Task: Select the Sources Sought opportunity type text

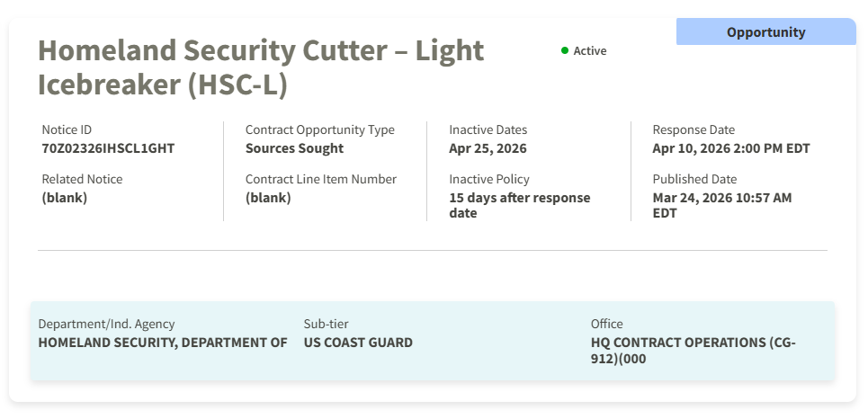Action: [294, 148]
